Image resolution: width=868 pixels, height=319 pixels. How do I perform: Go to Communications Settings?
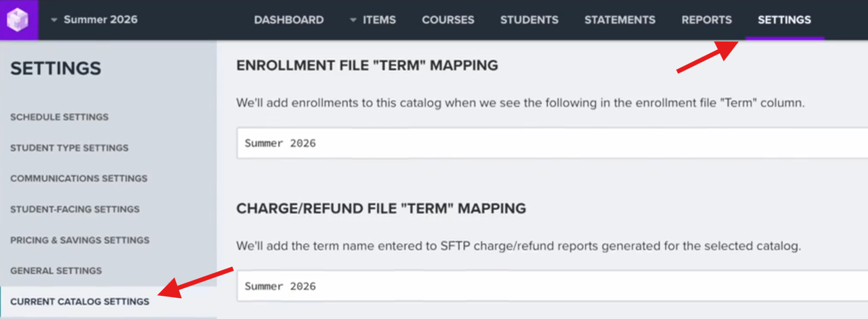(79, 178)
